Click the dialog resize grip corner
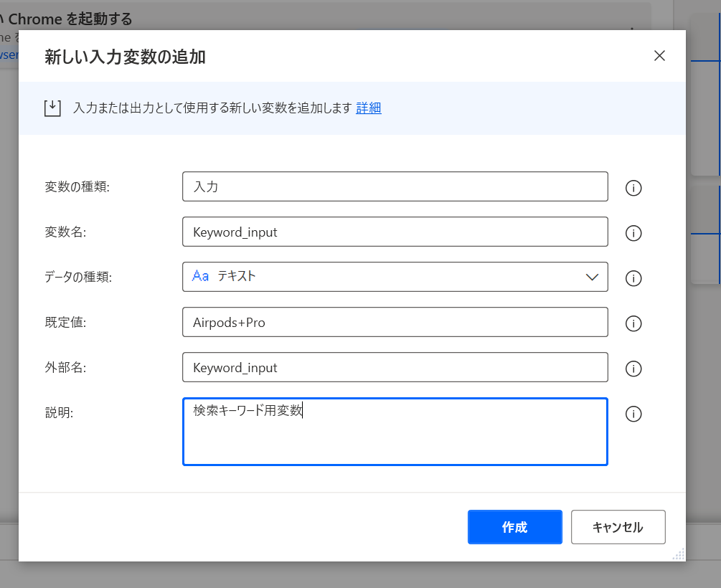This screenshot has height=588, width=721. (x=679, y=554)
